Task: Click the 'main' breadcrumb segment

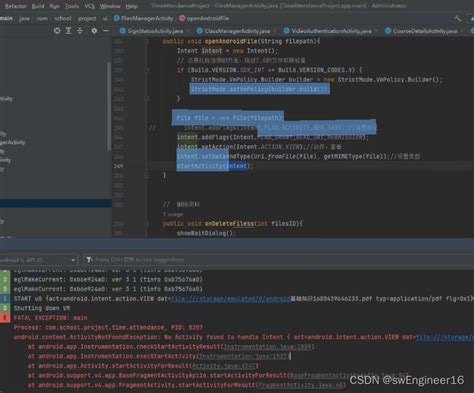Action: [x=6, y=18]
